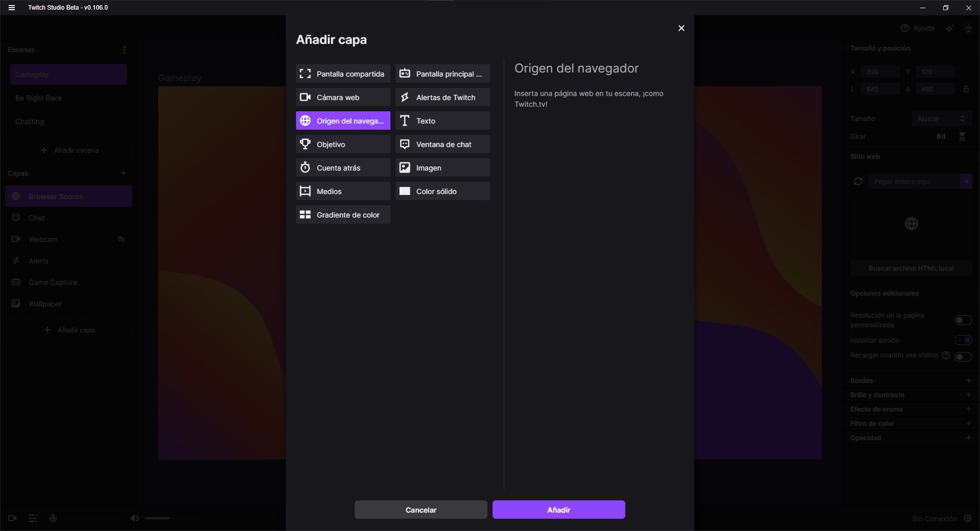
Task: Close the Añadir capa dialog
Action: [681, 28]
